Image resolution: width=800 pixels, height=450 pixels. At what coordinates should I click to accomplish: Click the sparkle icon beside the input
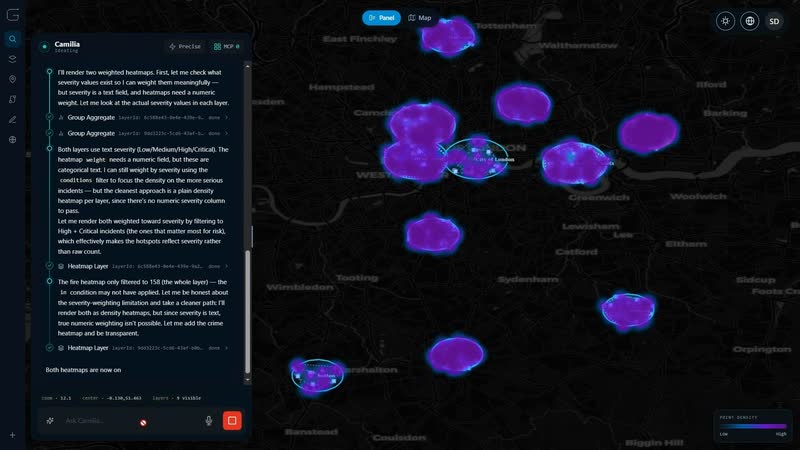[x=50, y=421]
